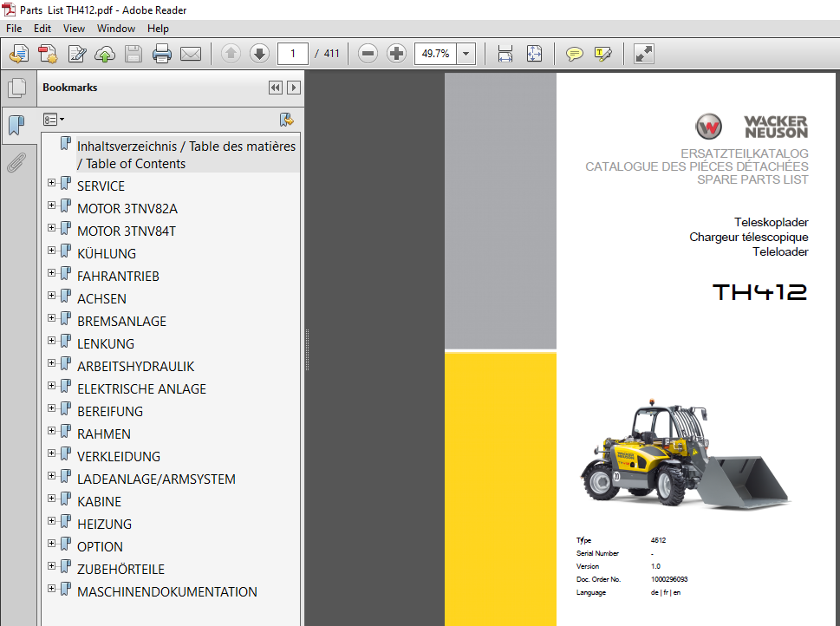Expand the BEREIFUNG bookmark
This screenshot has height=626, width=840.
tap(51, 408)
